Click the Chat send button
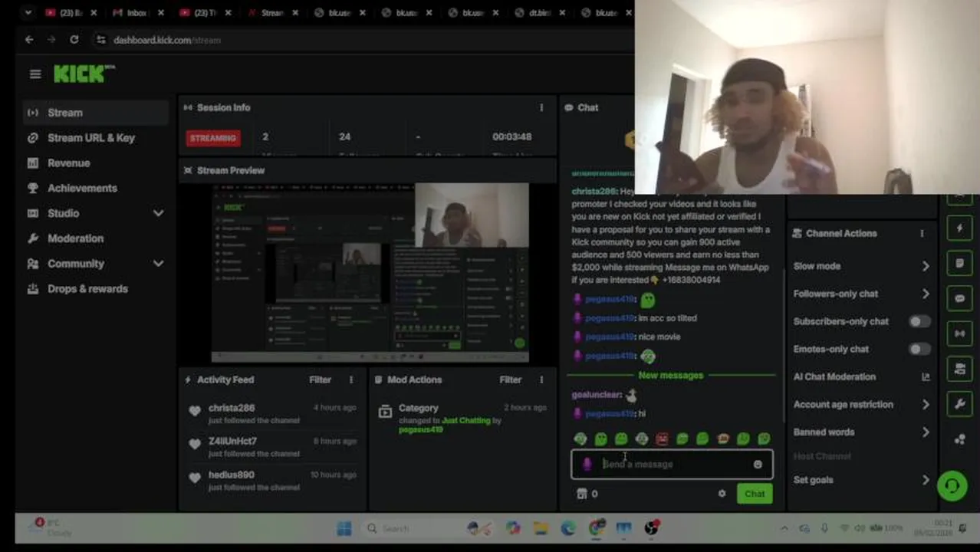980x552 pixels. [x=755, y=494]
